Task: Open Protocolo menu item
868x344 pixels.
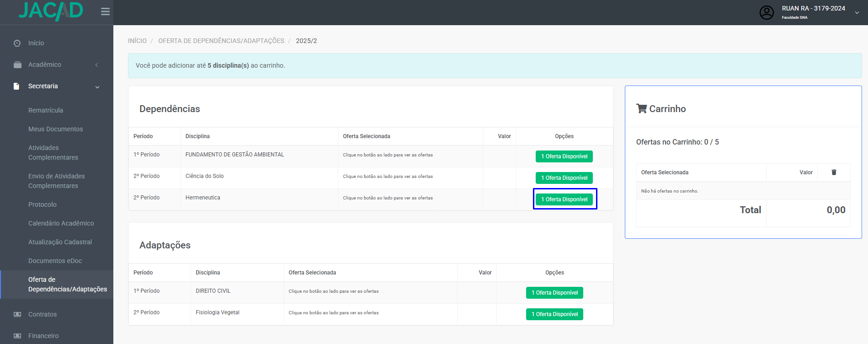Action: (43, 204)
